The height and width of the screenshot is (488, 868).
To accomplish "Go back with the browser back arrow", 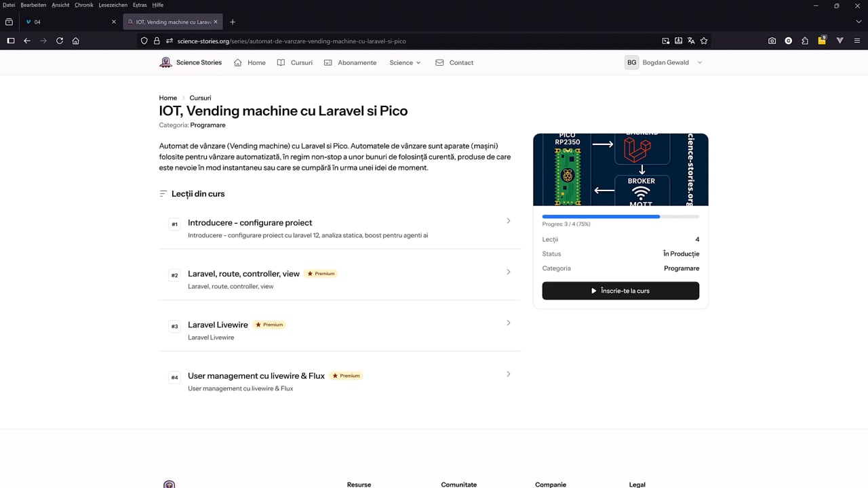I will (x=27, y=41).
